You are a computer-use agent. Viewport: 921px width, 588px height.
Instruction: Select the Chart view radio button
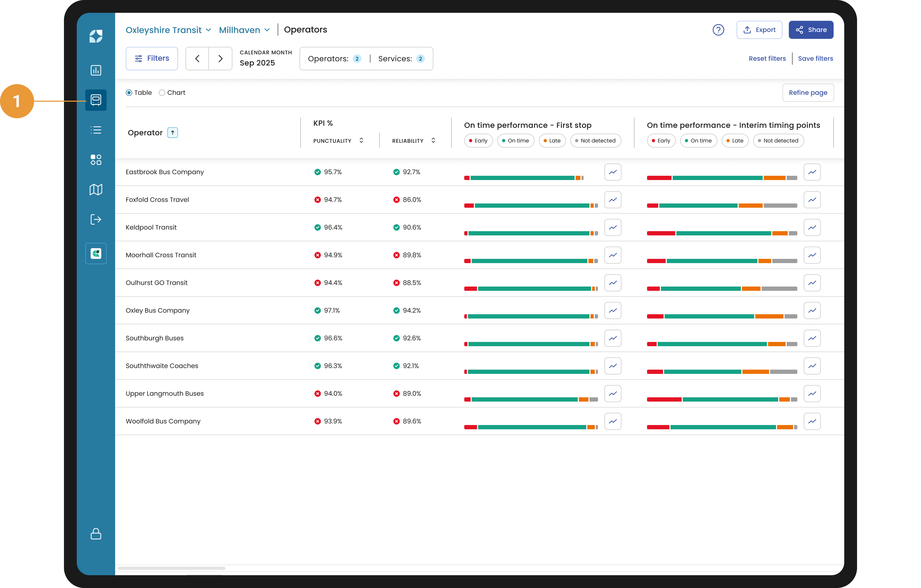coord(162,93)
